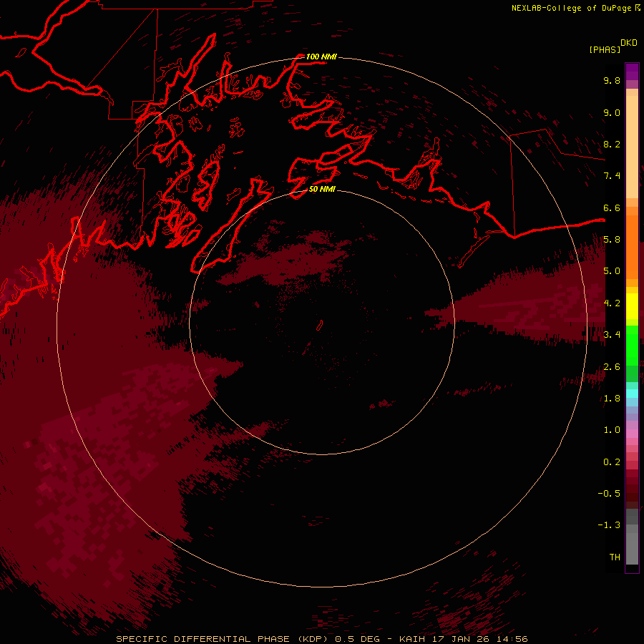Pick the gray segment at color bar bottom
This screenshot has width=644, height=644.
[632, 545]
